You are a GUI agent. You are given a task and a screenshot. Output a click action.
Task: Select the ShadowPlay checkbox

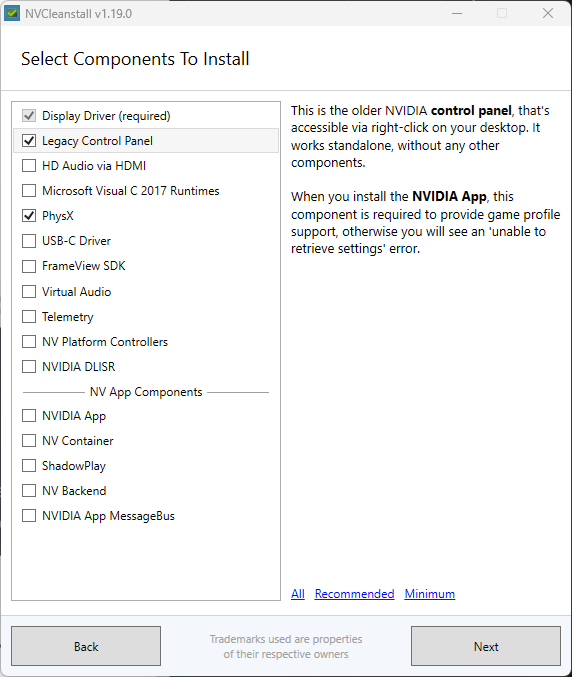click(x=29, y=466)
